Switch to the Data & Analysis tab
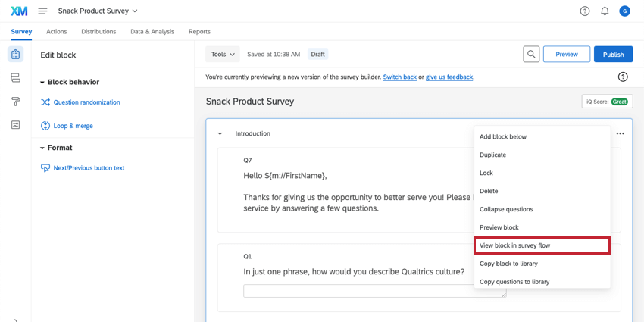This screenshot has width=644, height=322. coord(152,32)
